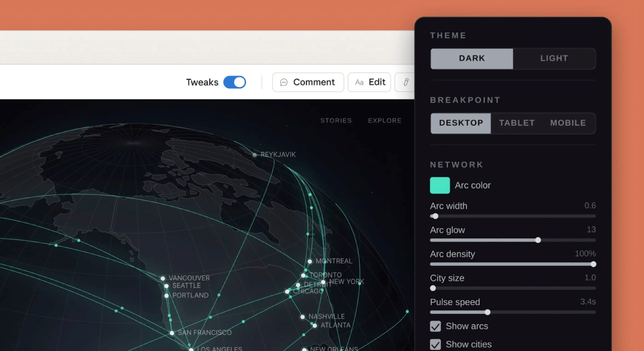Click the Arc width value 0.6
Image resolution: width=644 pixels, height=351 pixels.
pyautogui.click(x=590, y=206)
